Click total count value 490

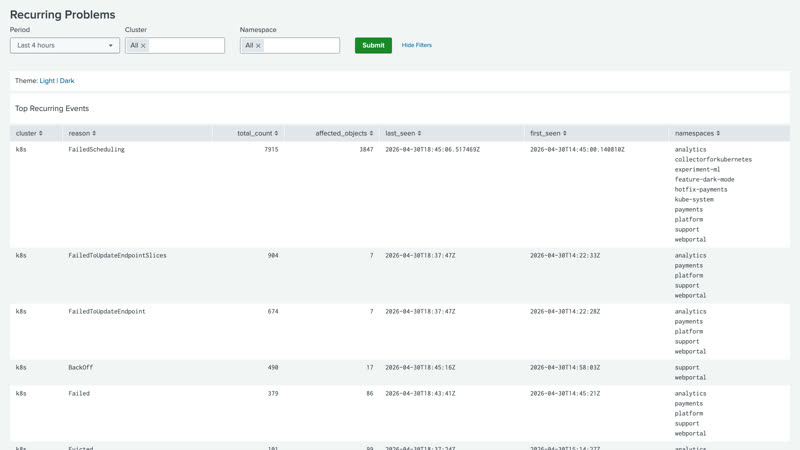tap(273, 367)
